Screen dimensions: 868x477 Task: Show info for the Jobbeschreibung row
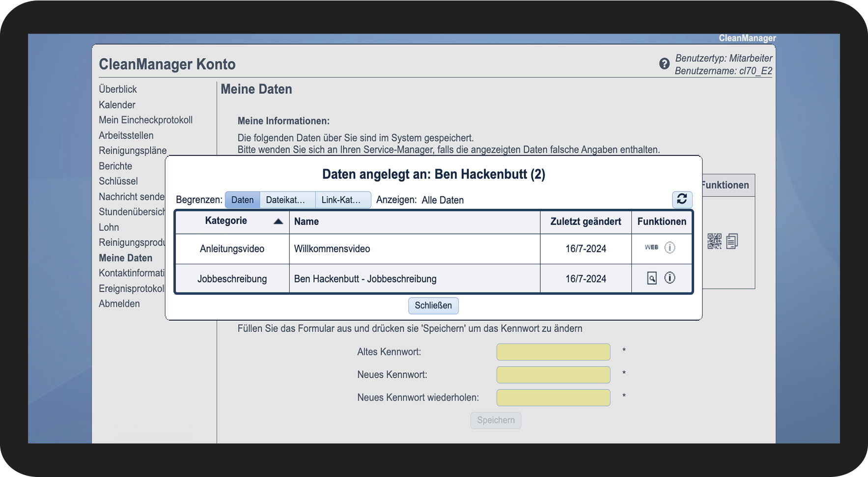(670, 278)
